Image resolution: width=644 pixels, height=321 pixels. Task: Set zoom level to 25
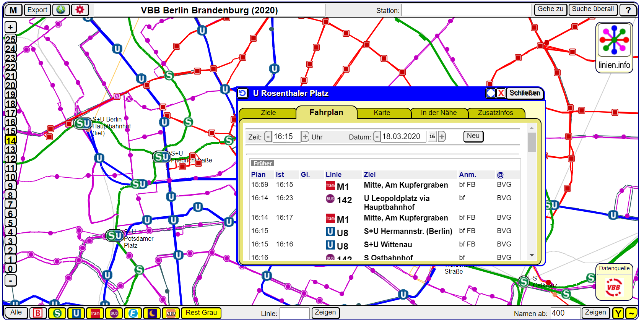click(10, 39)
